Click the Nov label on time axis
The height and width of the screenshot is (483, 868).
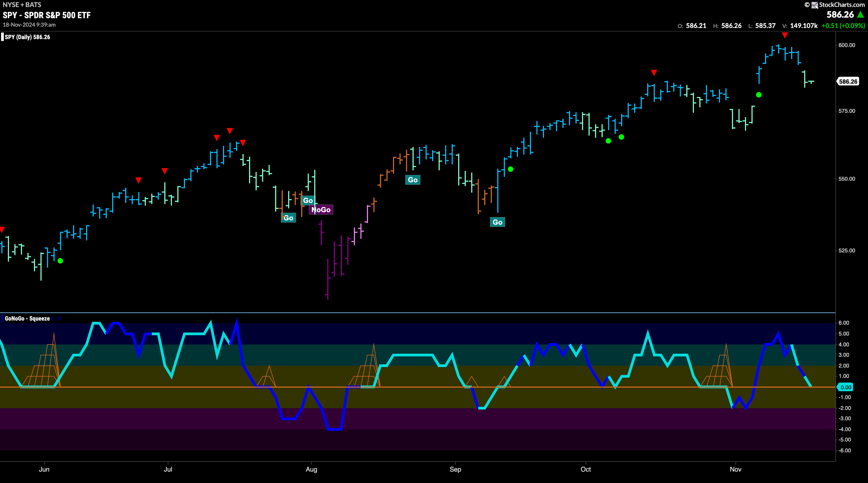[735, 469]
